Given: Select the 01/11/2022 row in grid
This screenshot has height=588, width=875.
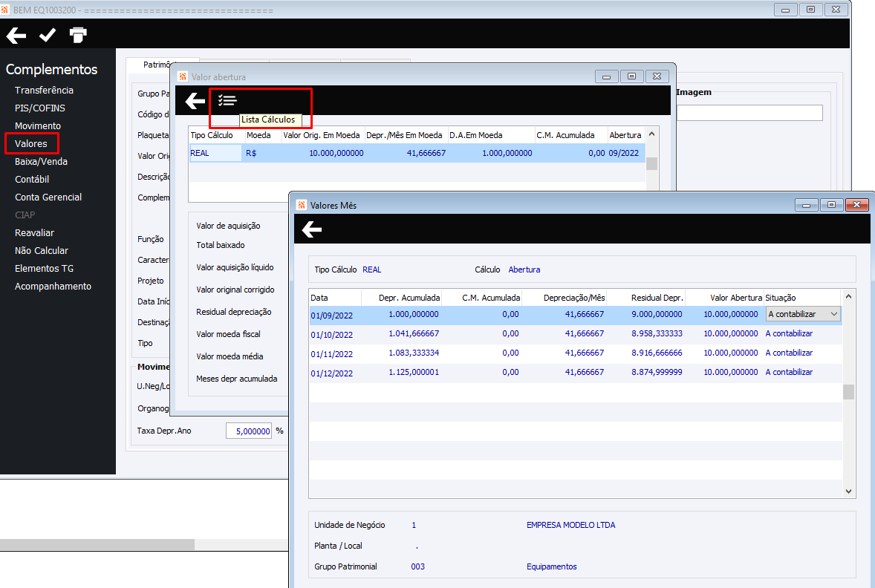Looking at the screenshot, I should click(x=332, y=353).
